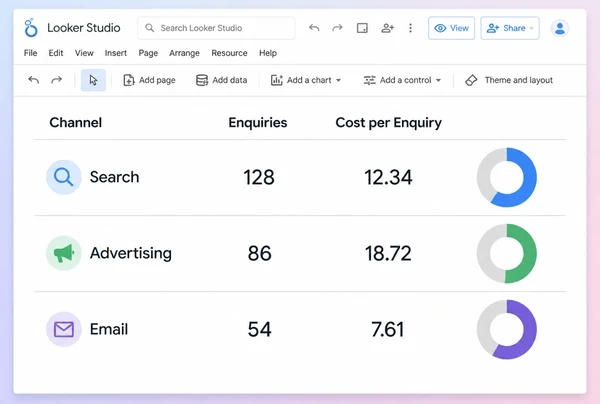The image size is (600, 404).
Task: Open the Resource menu
Action: point(229,53)
